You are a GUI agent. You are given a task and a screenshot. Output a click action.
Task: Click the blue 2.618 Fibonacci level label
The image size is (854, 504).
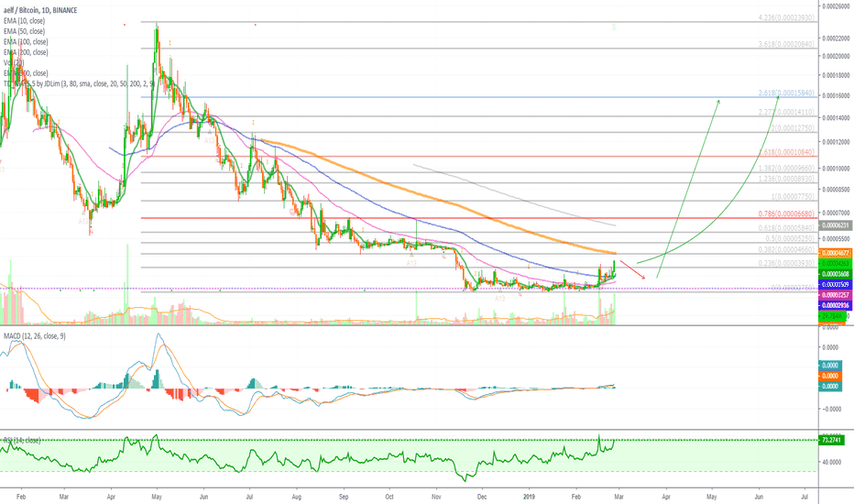[786, 93]
